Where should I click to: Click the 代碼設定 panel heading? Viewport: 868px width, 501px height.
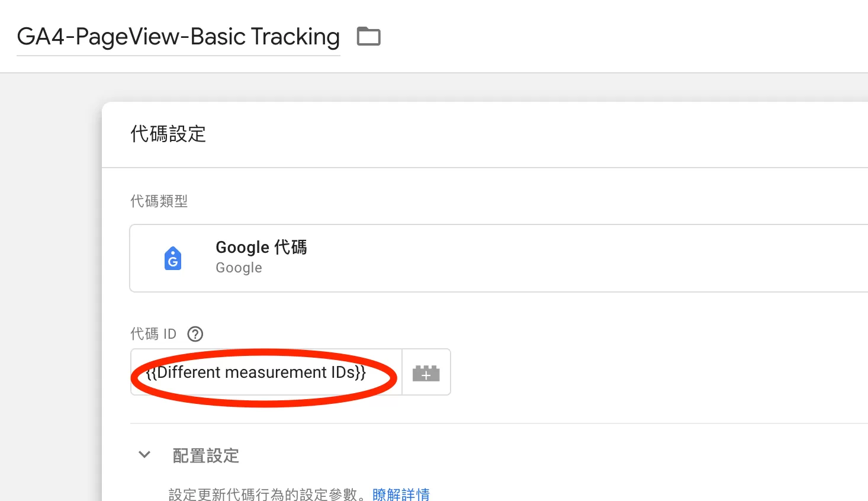point(168,134)
